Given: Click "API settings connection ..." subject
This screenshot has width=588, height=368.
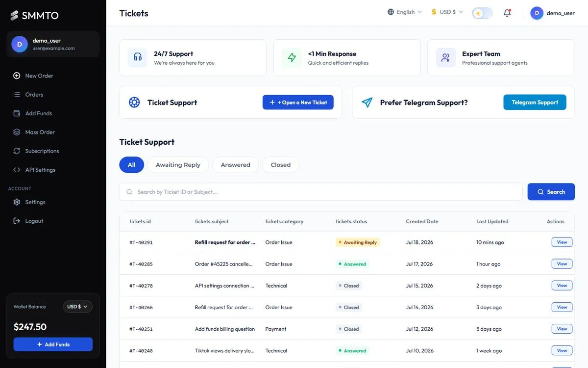Looking at the screenshot, I should click(224, 286).
